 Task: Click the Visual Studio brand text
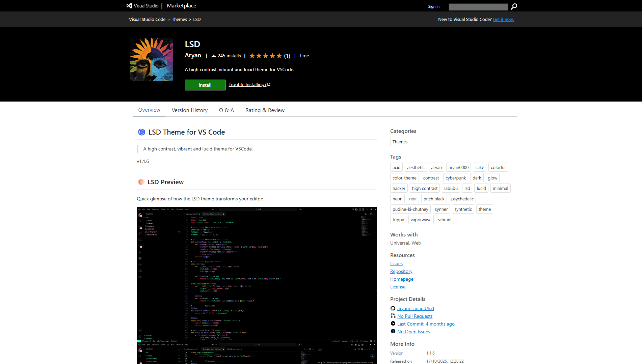146,6
